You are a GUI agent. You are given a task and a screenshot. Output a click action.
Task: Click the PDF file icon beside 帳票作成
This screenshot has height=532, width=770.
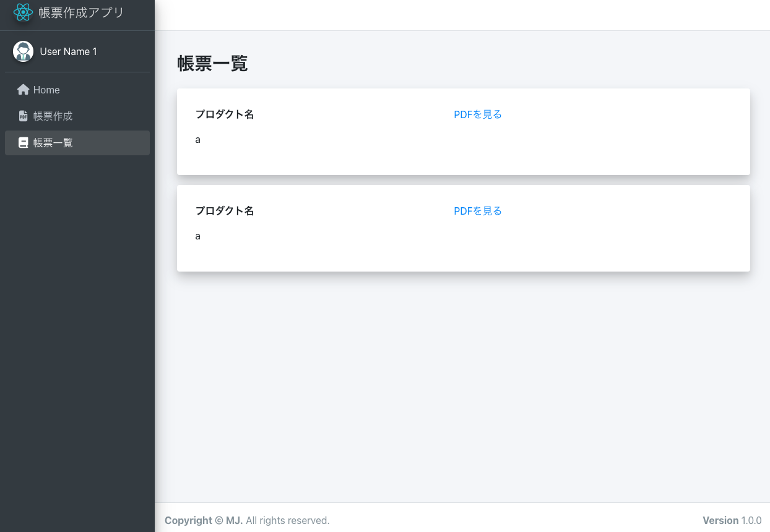point(23,116)
